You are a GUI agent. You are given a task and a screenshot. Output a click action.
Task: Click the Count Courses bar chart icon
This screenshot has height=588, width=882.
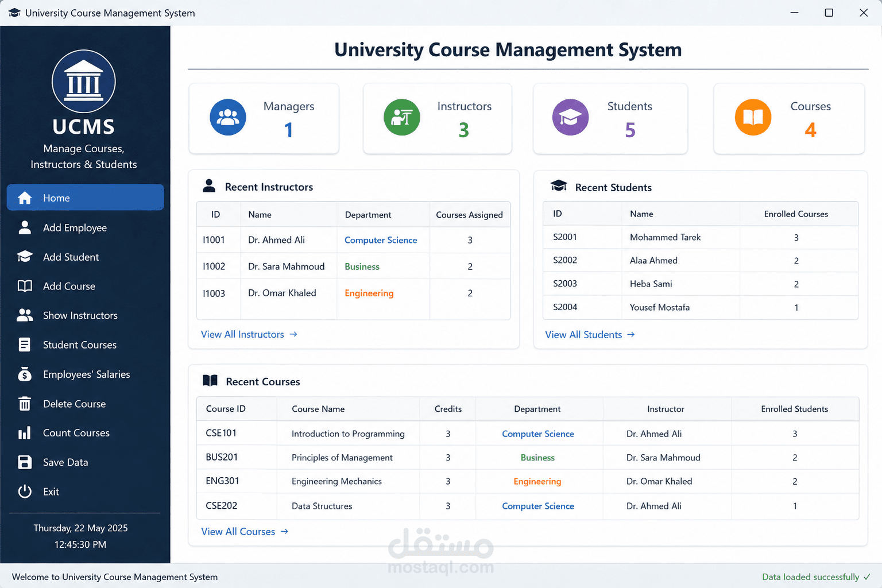tap(25, 433)
